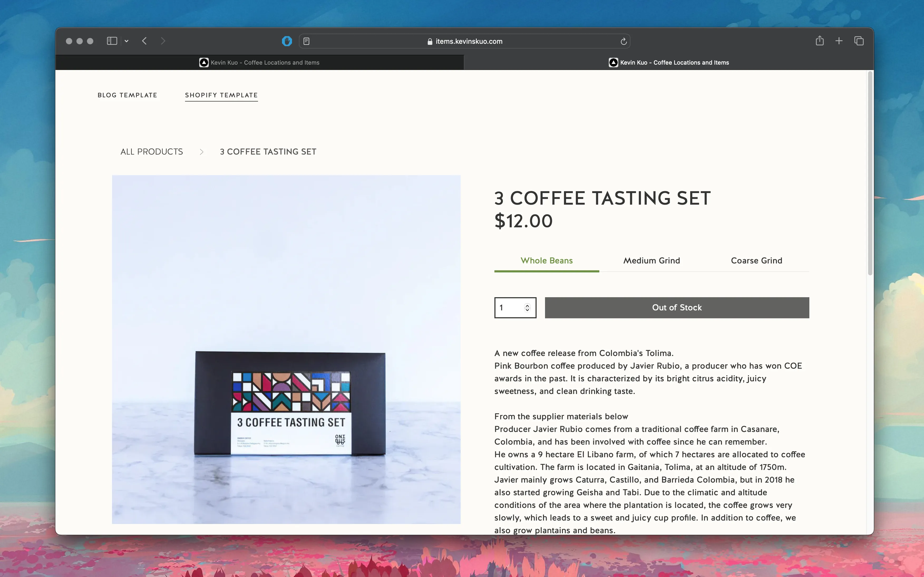Click the browser share/export icon
The image size is (924, 577).
point(820,41)
